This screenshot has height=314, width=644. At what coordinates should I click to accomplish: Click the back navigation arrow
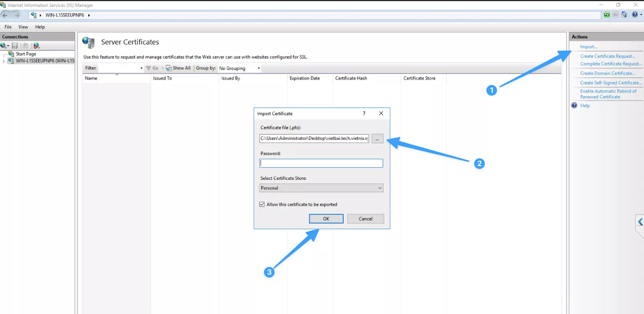pyautogui.click(x=5, y=15)
